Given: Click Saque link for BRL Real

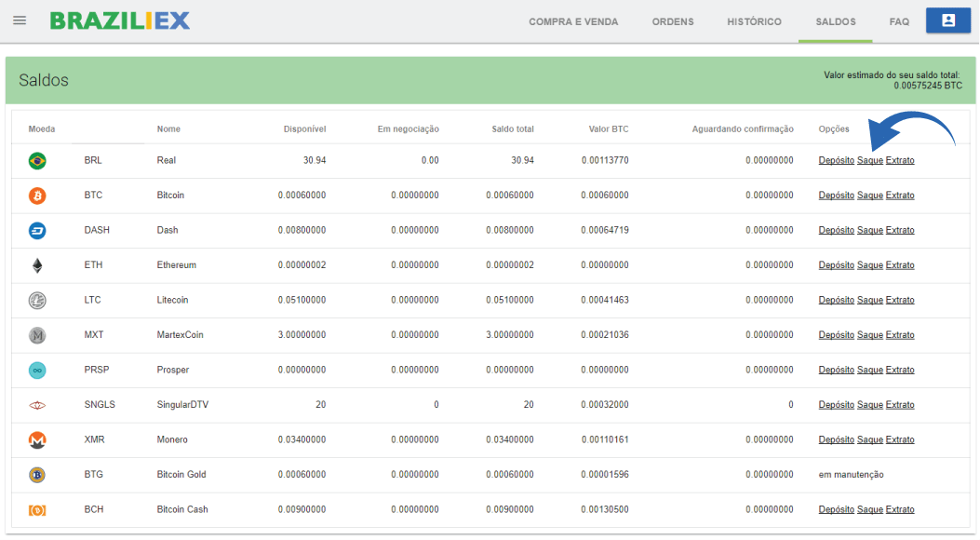Looking at the screenshot, I should [x=869, y=160].
